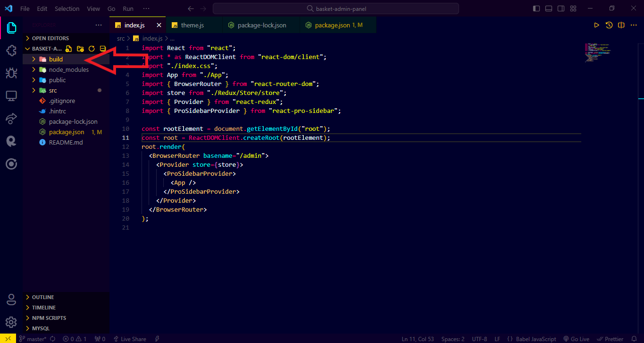Screen dimensions: 644x343
Task: Change encoding via UTF-8
Action: coord(479,339)
